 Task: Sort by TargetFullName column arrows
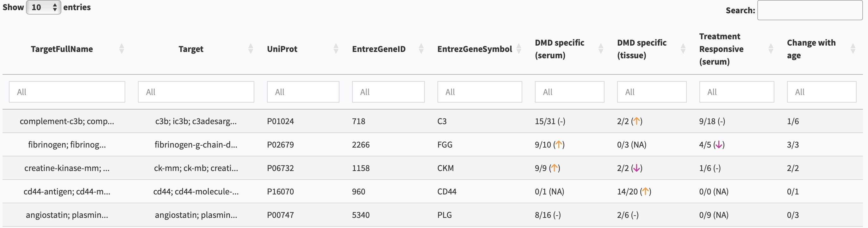click(122, 49)
